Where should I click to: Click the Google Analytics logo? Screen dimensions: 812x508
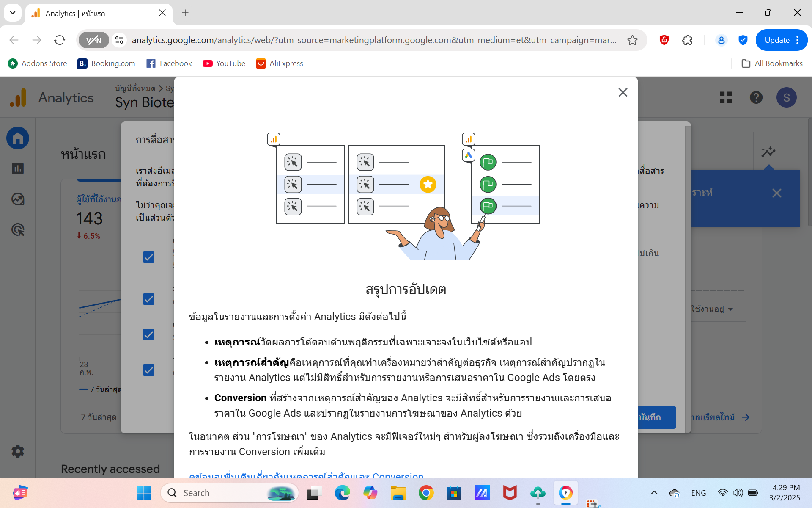coord(18,98)
